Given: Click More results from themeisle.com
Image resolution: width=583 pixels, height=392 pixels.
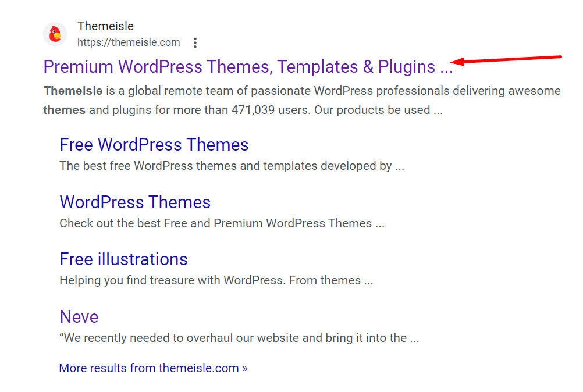Looking at the screenshot, I should [153, 368].
